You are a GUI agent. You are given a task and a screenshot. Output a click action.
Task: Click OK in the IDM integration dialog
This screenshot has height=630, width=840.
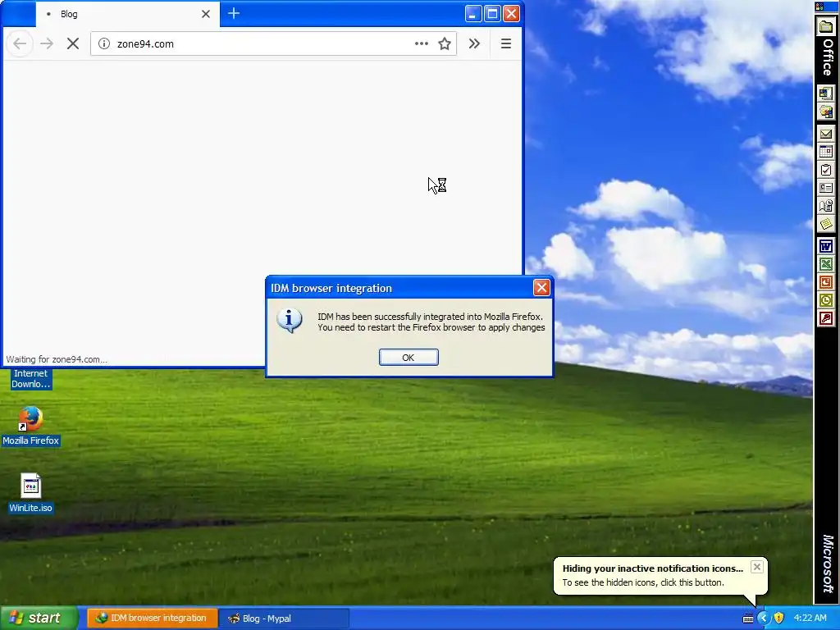[x=409, y=358]
